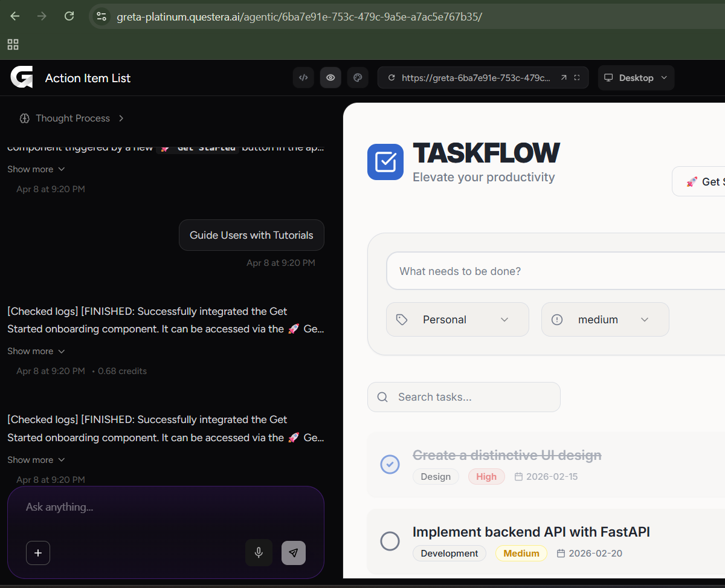Screen dimensions: 725x588
Task: Click the Guide Users with Tutorials bubble
Action: point(251,235)
